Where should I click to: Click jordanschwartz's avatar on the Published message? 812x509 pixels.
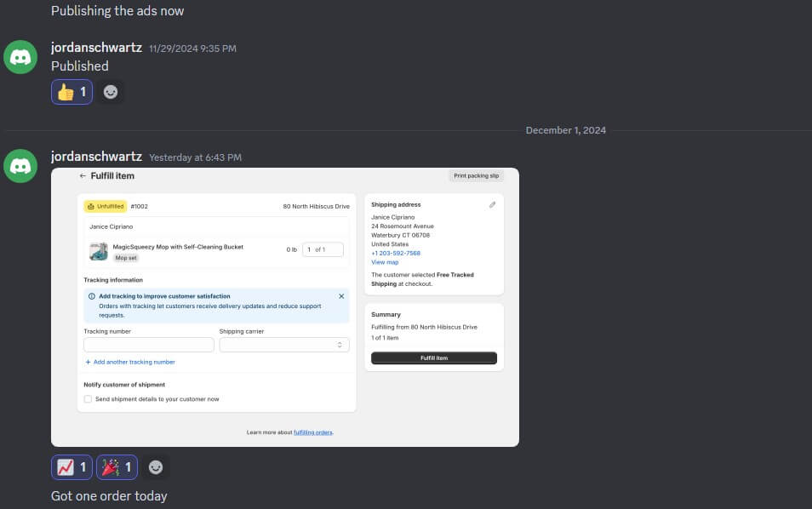click(x=20, y=57)
